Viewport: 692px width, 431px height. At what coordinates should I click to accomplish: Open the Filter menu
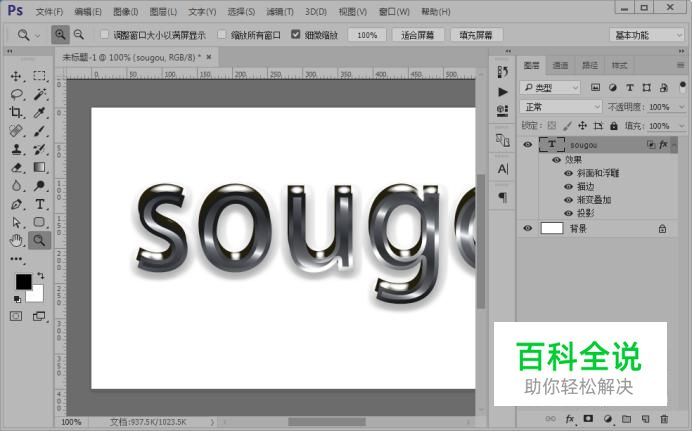[280, 12]
